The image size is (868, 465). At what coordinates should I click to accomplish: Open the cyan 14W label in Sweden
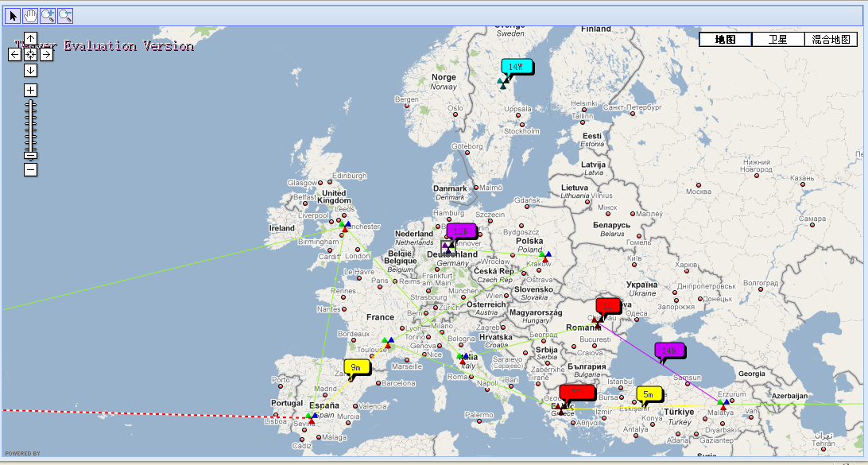516,67
